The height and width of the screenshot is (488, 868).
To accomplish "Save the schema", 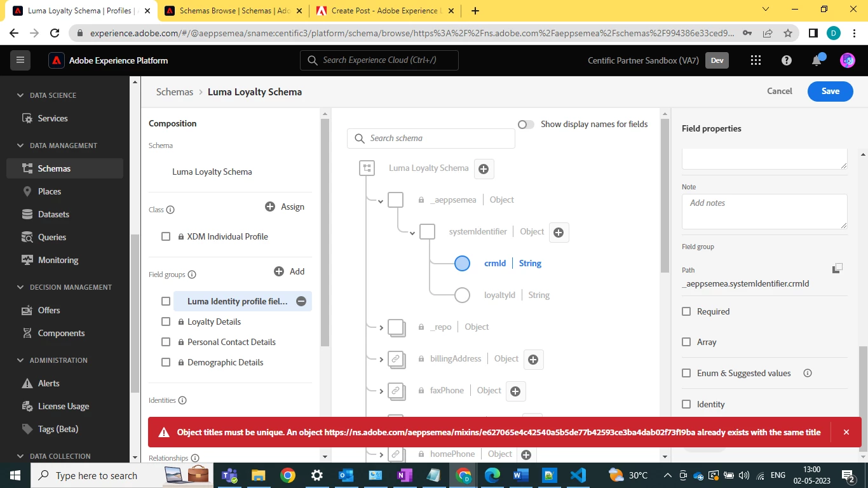I will (831, 91).
